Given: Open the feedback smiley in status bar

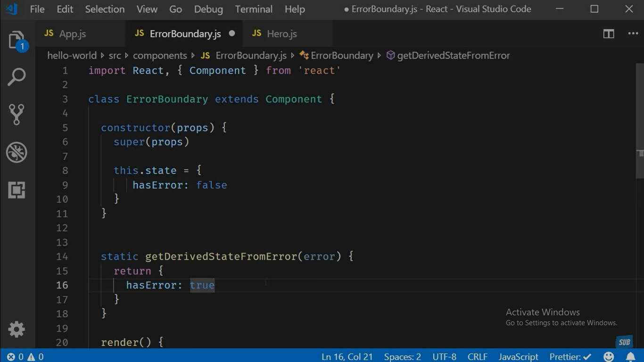Looking at the screenshot, I should pos(609,356).
